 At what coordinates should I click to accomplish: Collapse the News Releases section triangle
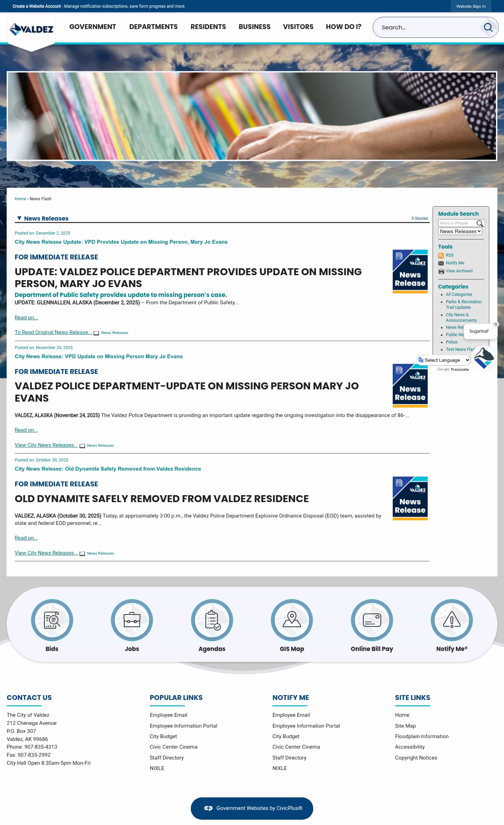coord(19,218)
